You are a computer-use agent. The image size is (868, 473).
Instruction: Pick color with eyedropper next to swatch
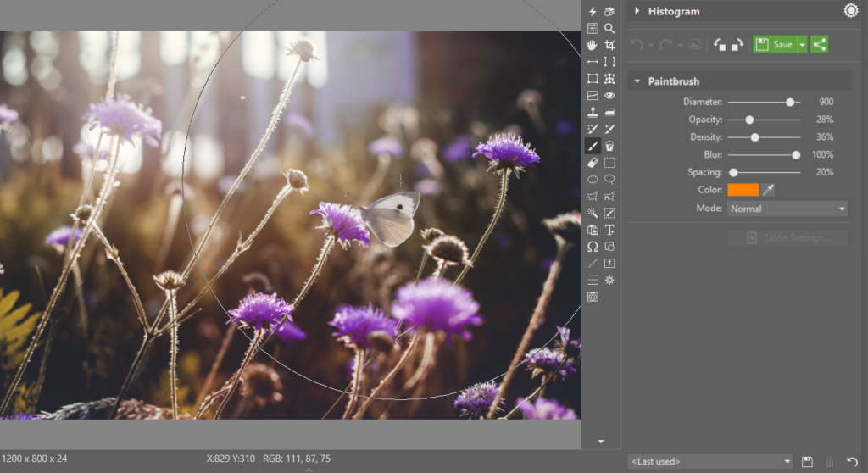(x=768, y=190)
